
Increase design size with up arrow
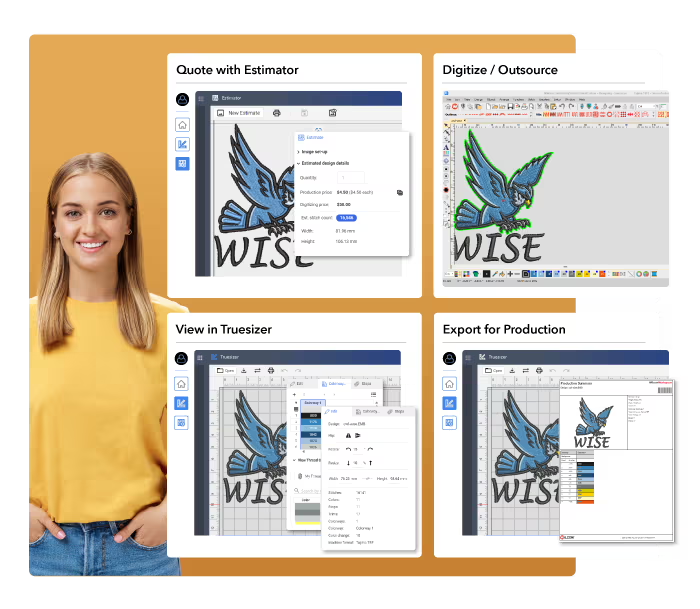tap(371, 463)
